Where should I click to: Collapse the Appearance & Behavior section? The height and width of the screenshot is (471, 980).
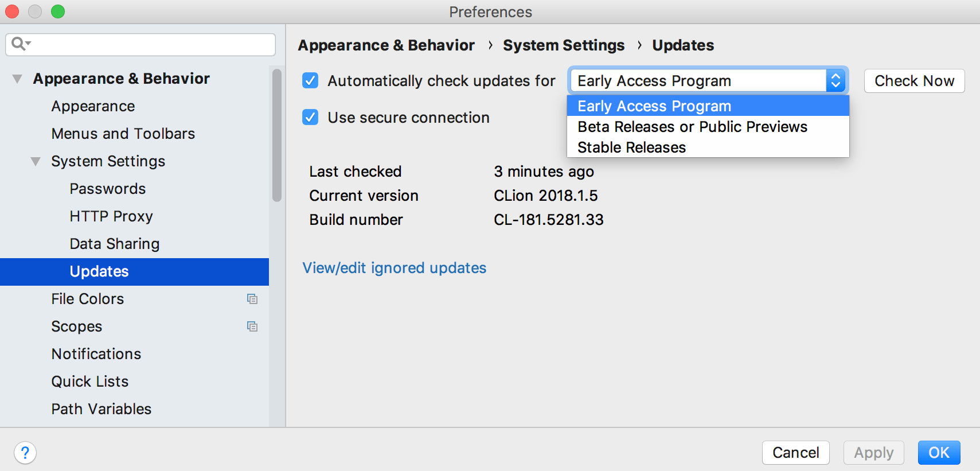(x=18, y=79)
